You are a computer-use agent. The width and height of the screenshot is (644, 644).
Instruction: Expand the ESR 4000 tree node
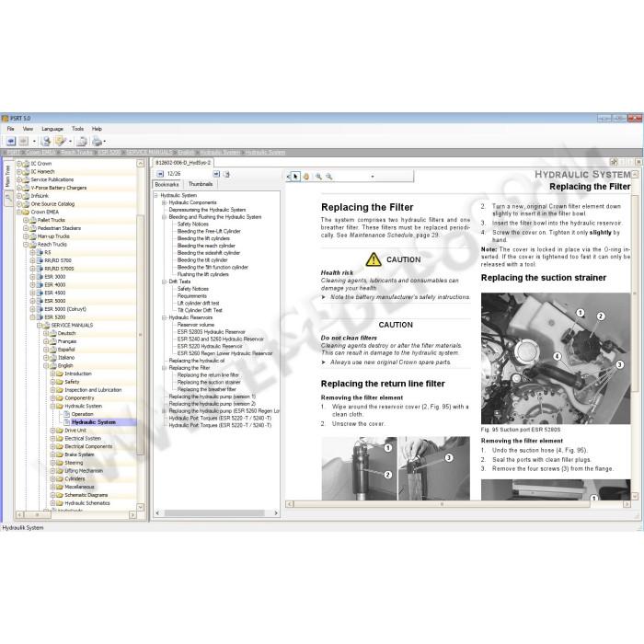32,285
